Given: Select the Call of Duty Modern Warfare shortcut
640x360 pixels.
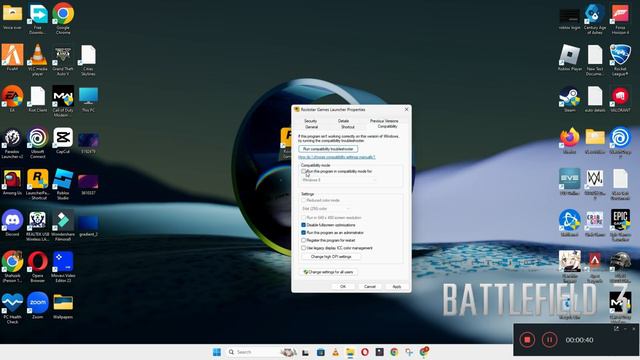Looking at the screenshot, I should pos(63,101).
